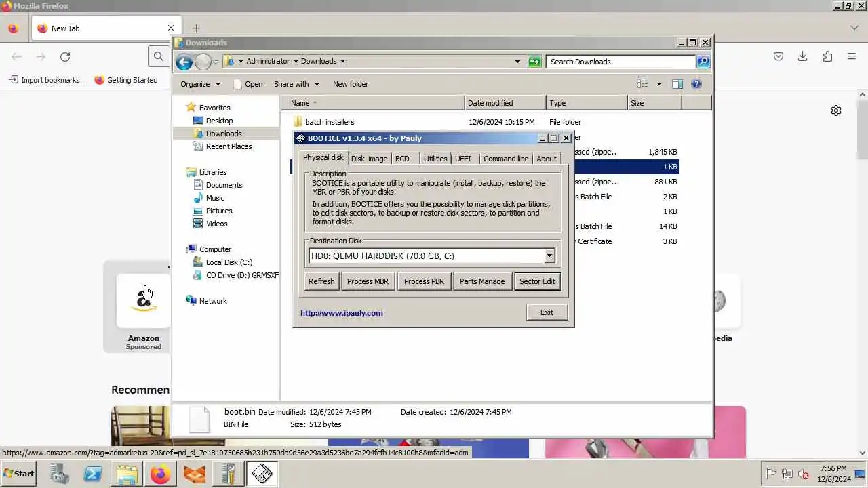Expand the Administrator breadcrumb arrow
868x488 pixels.
(296, 62)
